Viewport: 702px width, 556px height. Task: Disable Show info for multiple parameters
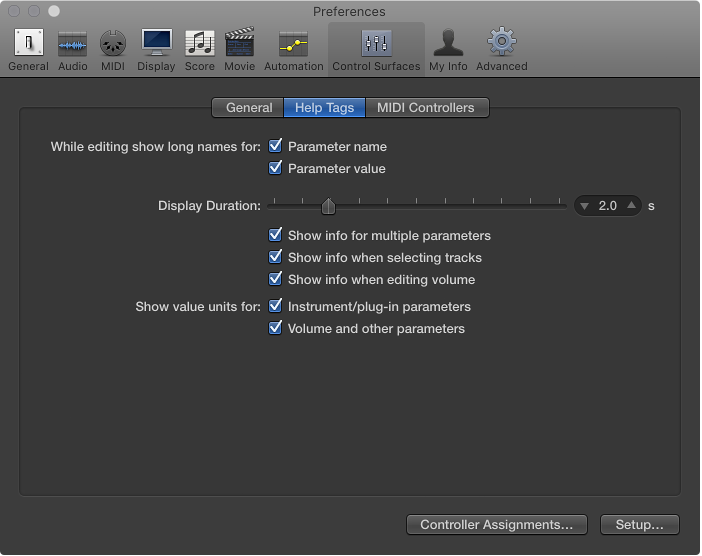point(275,235)
